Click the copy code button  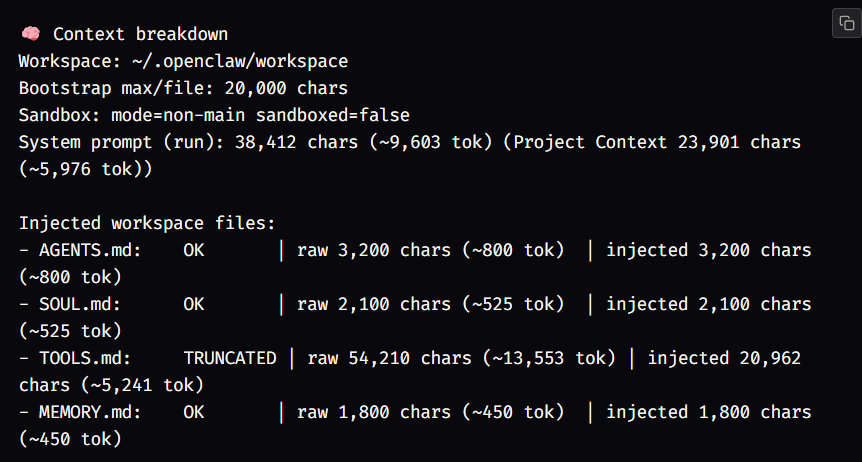click(x=846, y=24)
